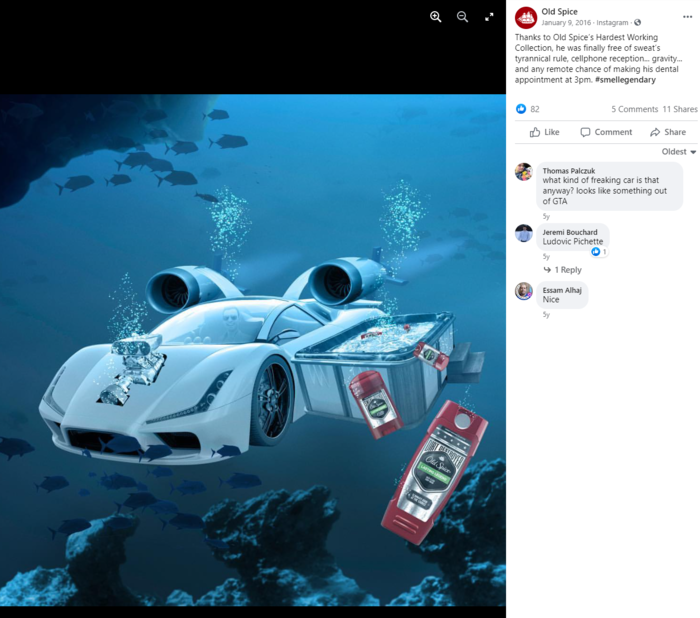Viewport: 700px width, 618px height.
Task: View the 11 Shares count
Action: (680, 109)
